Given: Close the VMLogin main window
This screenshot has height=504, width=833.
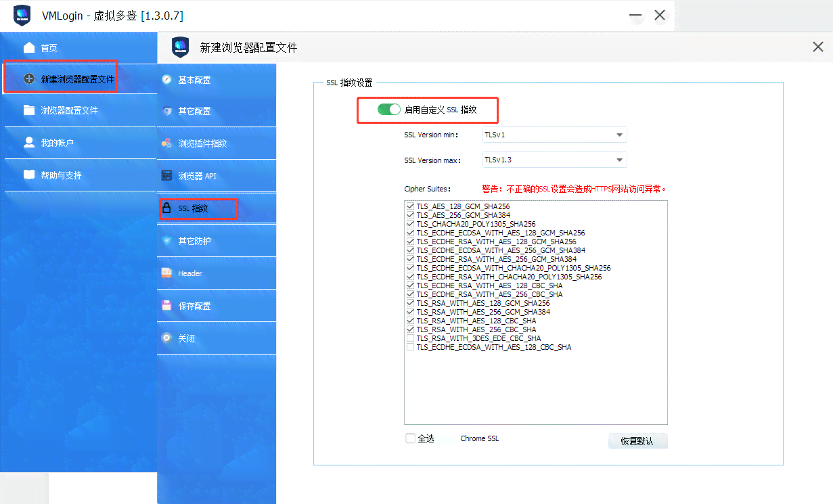Looking at the screenshot, I should [x=660, y=15].
